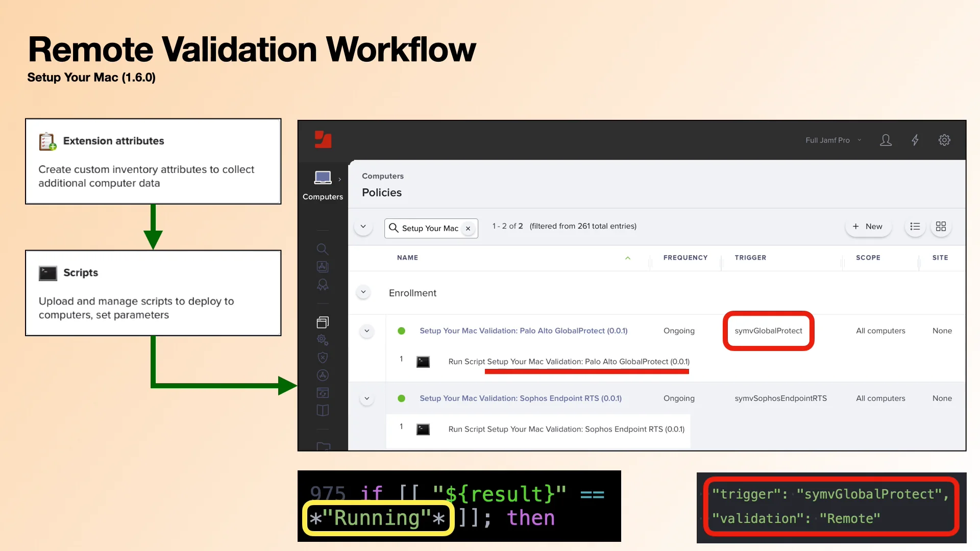Collapse the Sophos Endpoint RTS policy row
Viewport: 980px width, 551px height.
pos(366,399)
